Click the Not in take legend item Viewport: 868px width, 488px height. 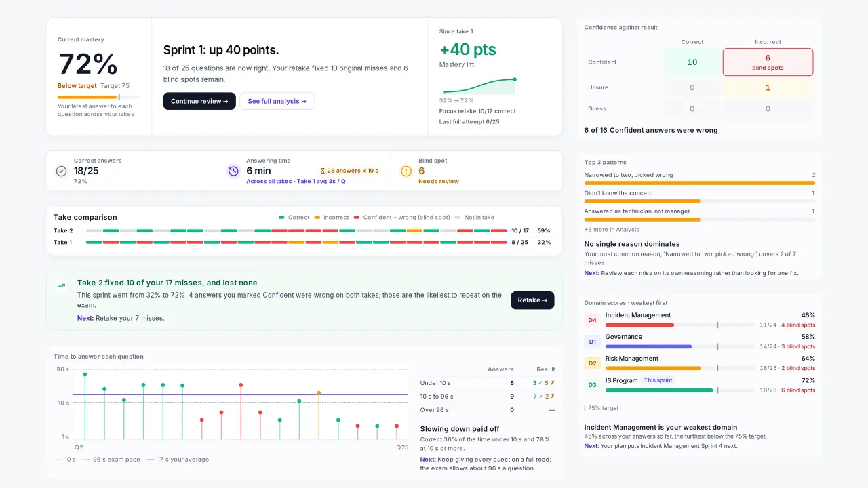click(x=475, y=218)
